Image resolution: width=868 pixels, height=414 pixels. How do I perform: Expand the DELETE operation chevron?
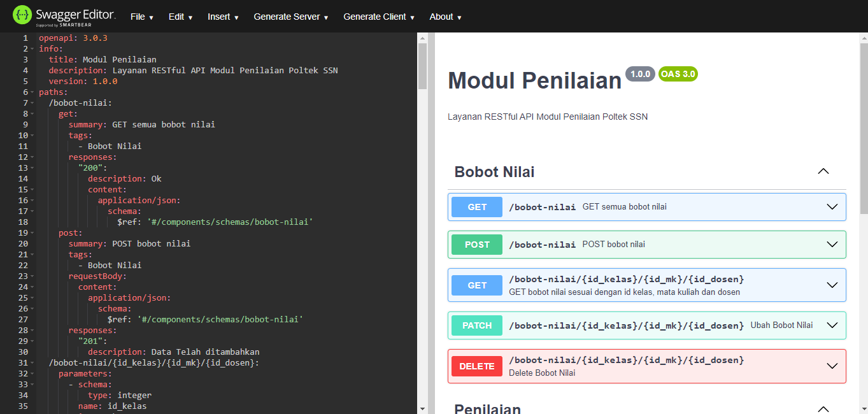[832, 366]
